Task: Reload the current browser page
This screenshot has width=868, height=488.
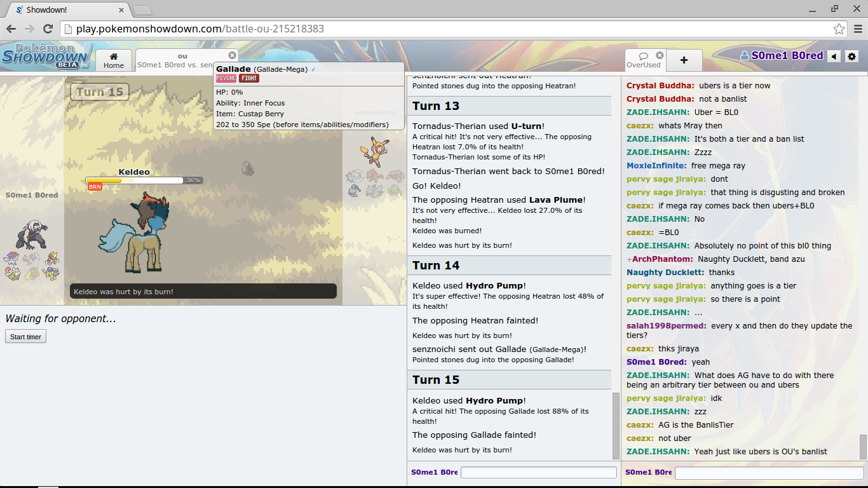Action: pos(48,29)
